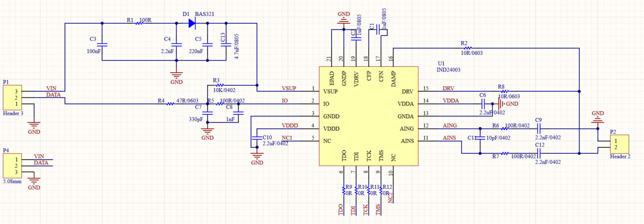Viewport: 644px width, 224px height.
Task: Select the IND24003 component value text
Action: point(448,70)
